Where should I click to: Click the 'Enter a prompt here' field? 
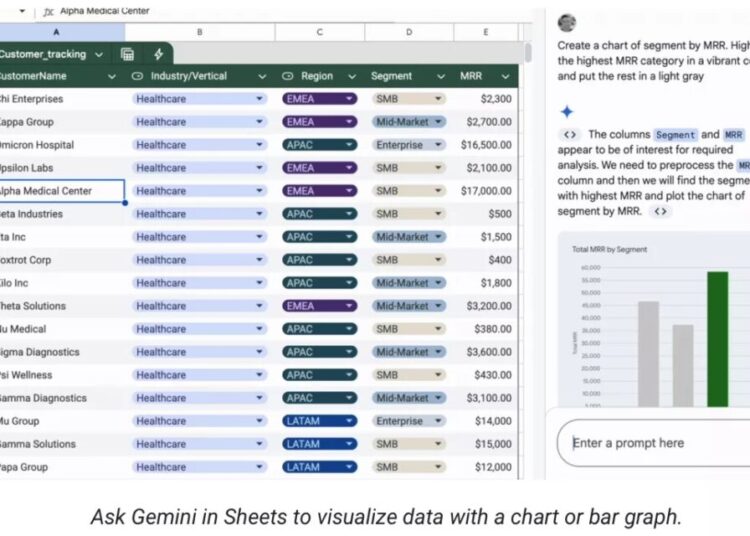pyautogui.click(x=653, y=443)
